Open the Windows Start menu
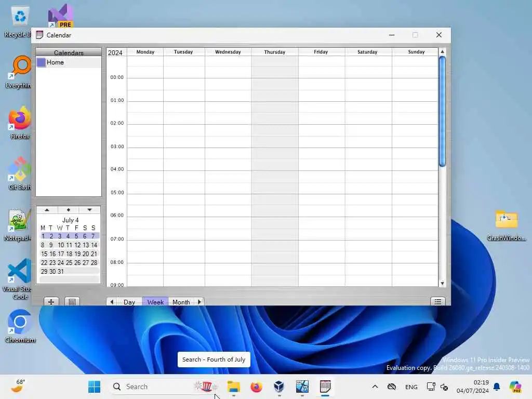 point(94,387)
